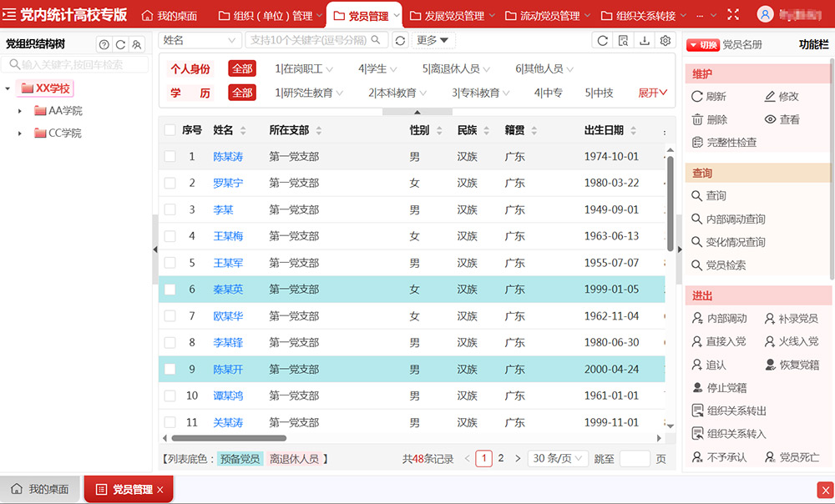Click 刷新 in the 维护 section
This screenshot has width=835, height=504.
pos(709,96)
